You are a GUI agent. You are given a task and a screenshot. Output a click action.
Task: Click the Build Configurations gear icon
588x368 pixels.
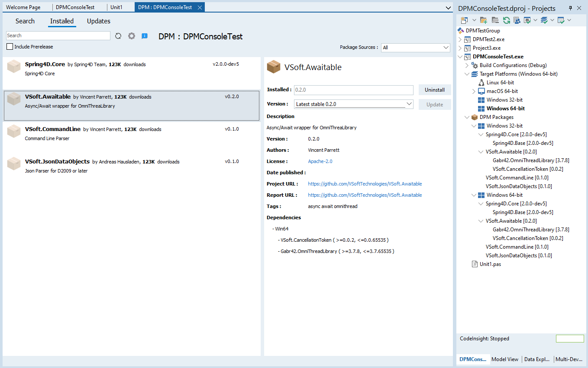click(475, 65)
